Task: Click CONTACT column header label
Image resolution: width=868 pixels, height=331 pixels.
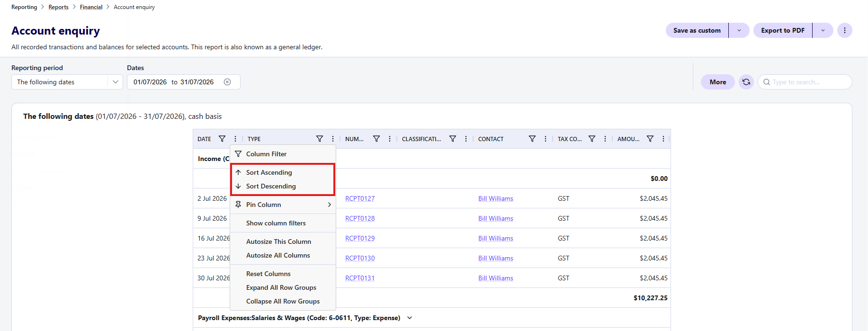Action: (491, 139)
